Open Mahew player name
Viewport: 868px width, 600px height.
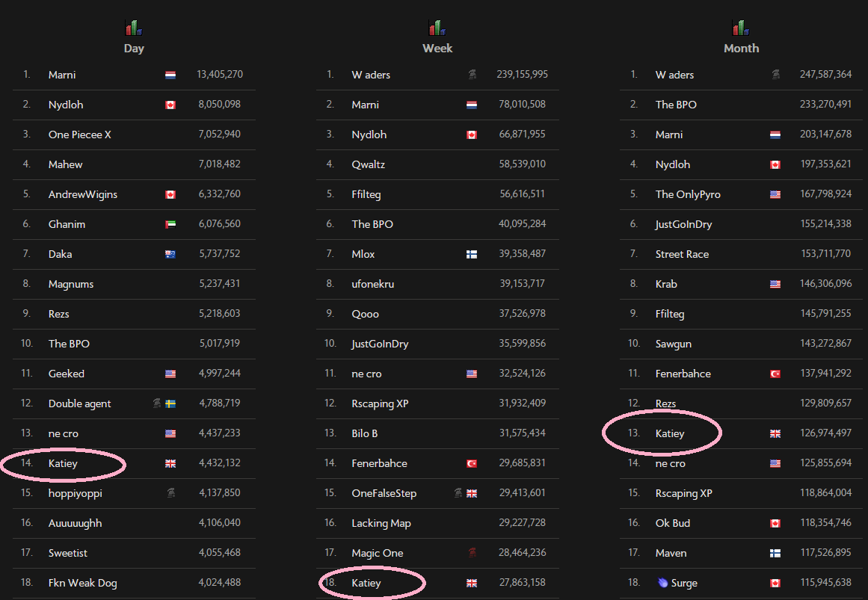point(65,164)
